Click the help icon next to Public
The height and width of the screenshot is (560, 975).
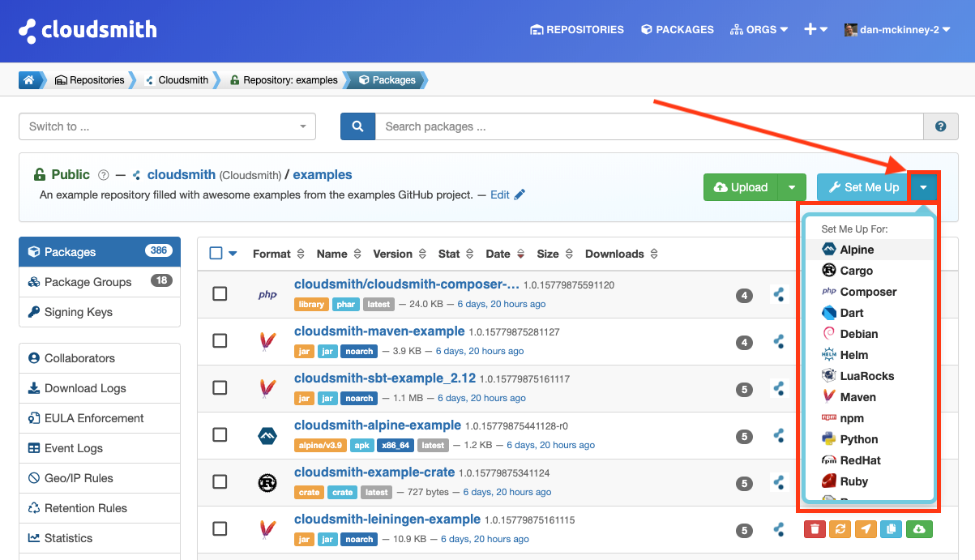(103, 175)
